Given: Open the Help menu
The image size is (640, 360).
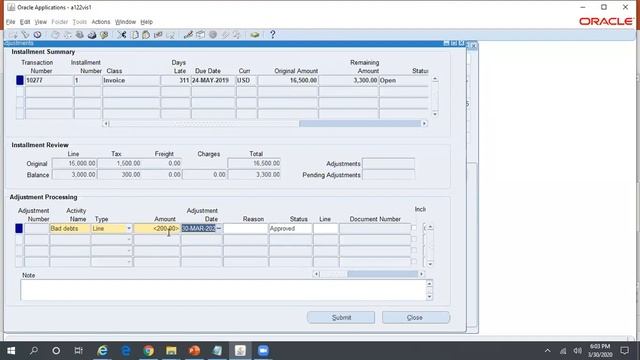Looking at the screenshot, I should [x=147, y=22].
